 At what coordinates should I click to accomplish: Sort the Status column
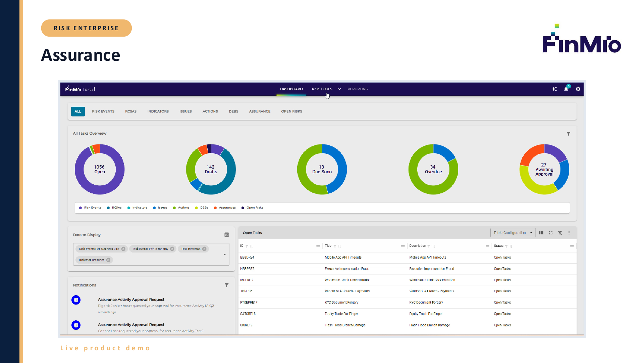511,246
